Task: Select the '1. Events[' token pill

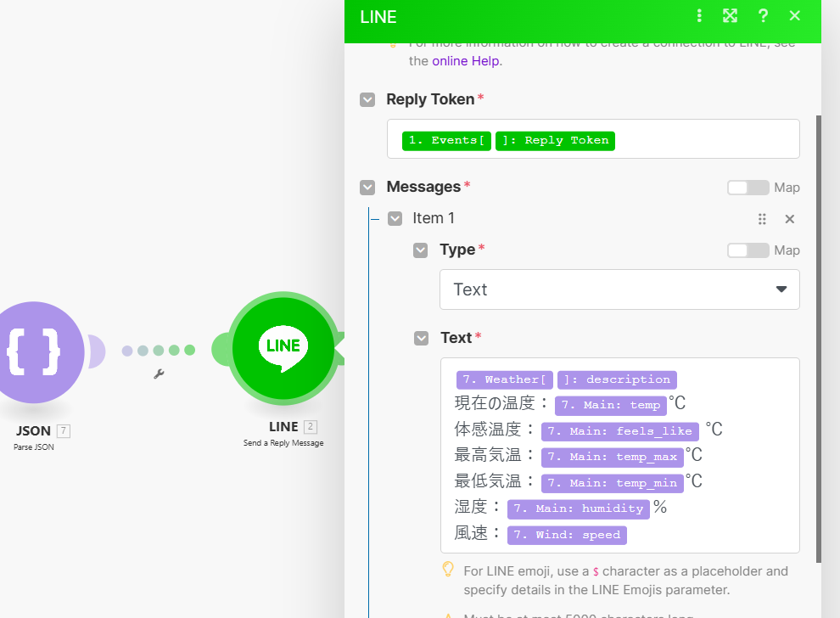Action: click(446, 140)
